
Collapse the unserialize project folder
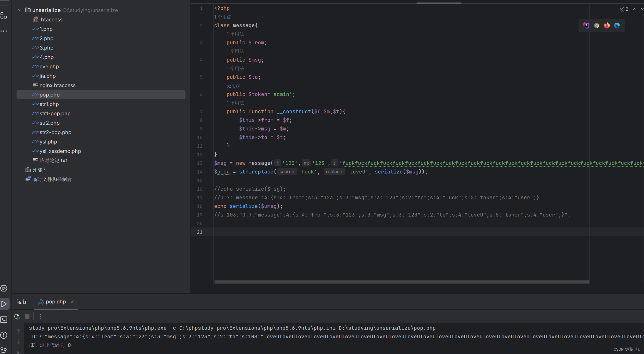pyautogui.click(x=20, y=10)
